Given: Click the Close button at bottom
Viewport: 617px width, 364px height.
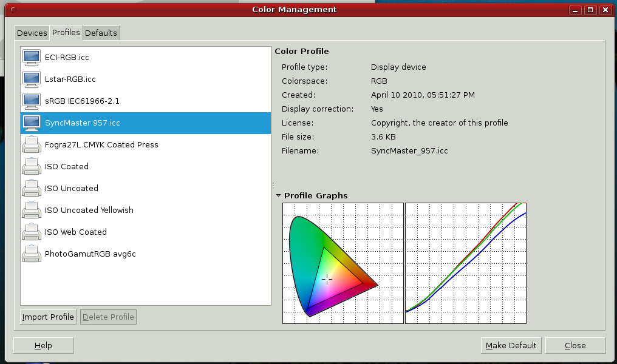Looking at the screenshot, I should coord(575,346).
